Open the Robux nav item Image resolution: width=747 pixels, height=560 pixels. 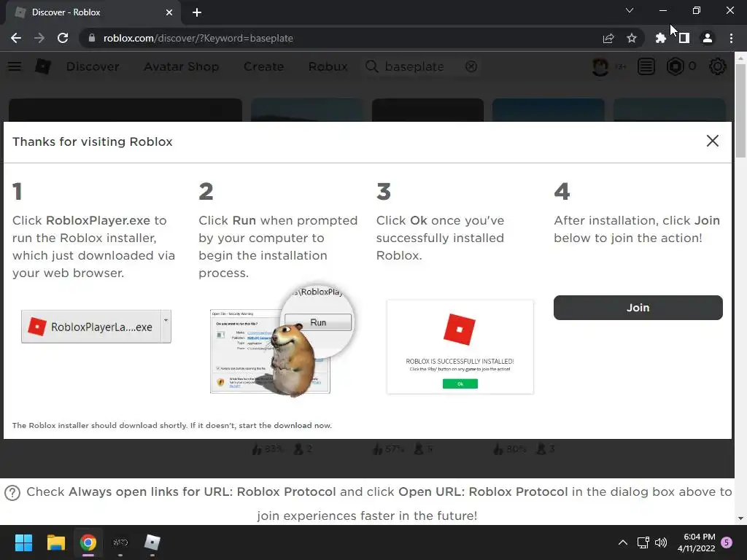(x=328, y=66)
